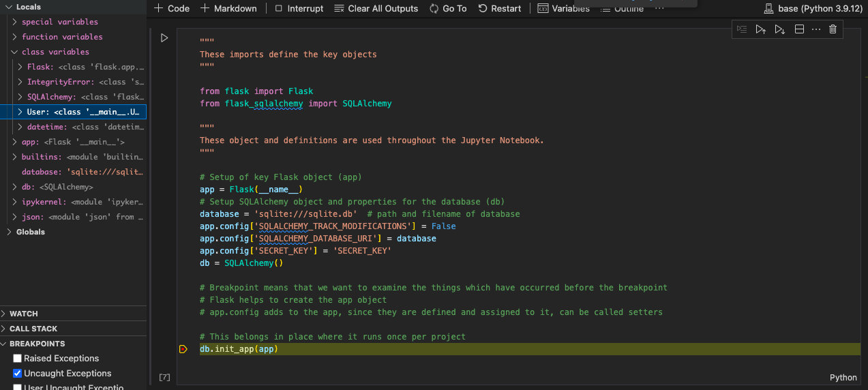Restart the notebook kernel
Image resolution: width=868 pixels, height=390 pixels.
tap(500, 8)
